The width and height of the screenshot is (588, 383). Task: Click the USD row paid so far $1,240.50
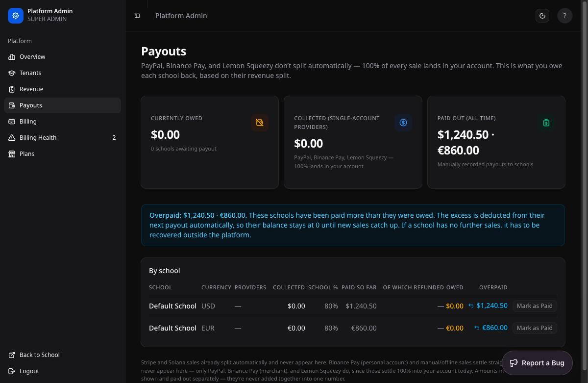[361, 306]
